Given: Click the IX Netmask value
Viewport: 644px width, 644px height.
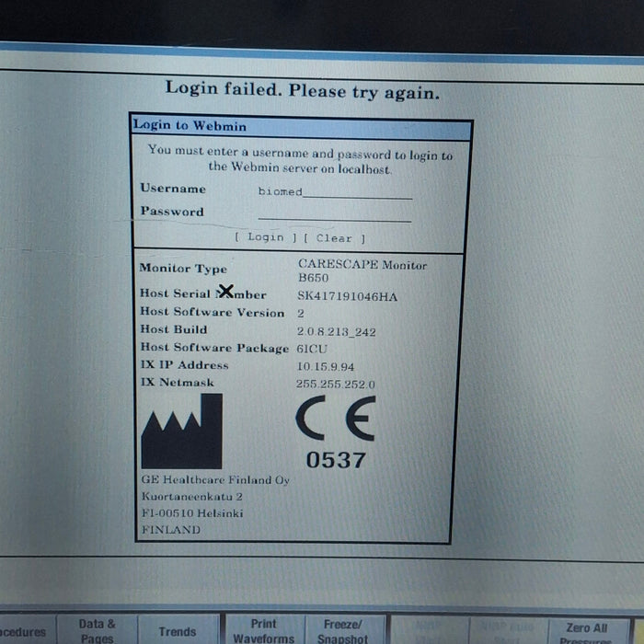Looking at the screenshot, I should (x=335, y=384).
